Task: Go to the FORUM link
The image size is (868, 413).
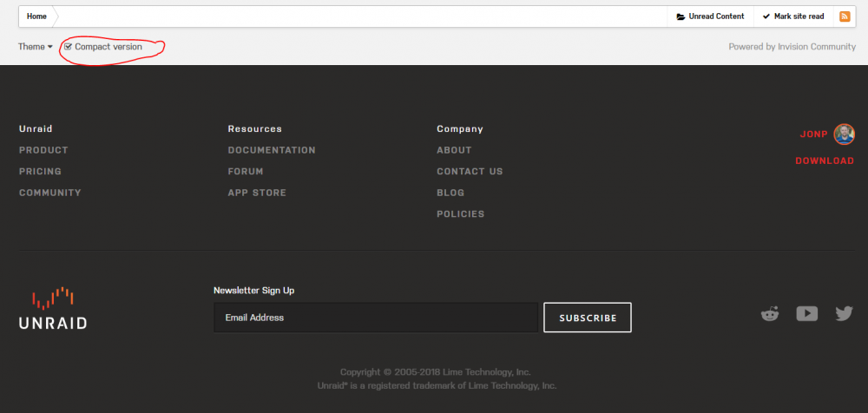Action: (x=246, y=172)
